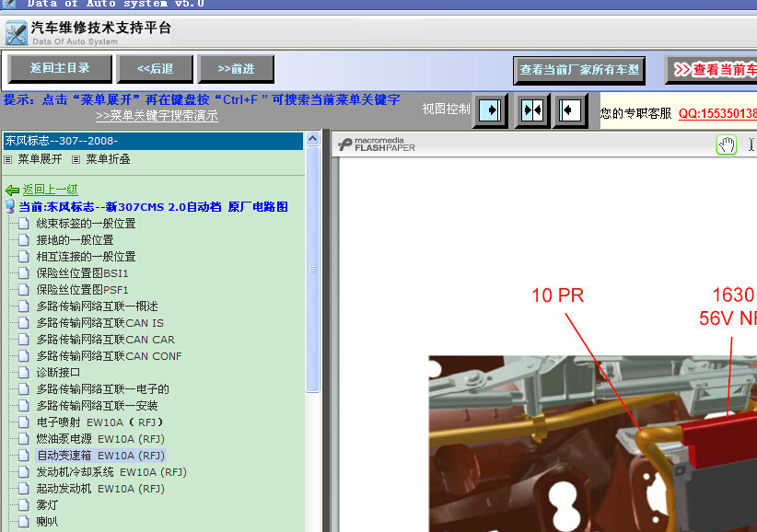This screenshot has width=757, height=532.
Task: Click view control left-arrow panel icon
Action: [x=570, y=110]
